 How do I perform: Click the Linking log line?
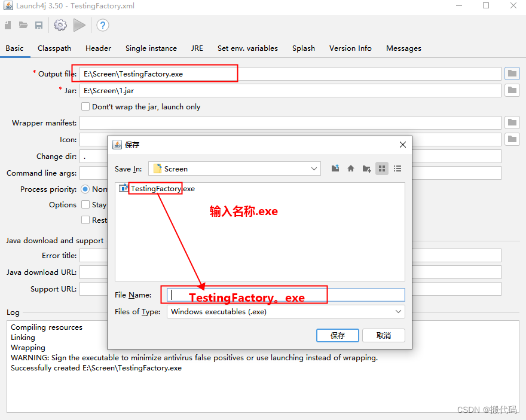pyautogui.click(x=23, y=338)
